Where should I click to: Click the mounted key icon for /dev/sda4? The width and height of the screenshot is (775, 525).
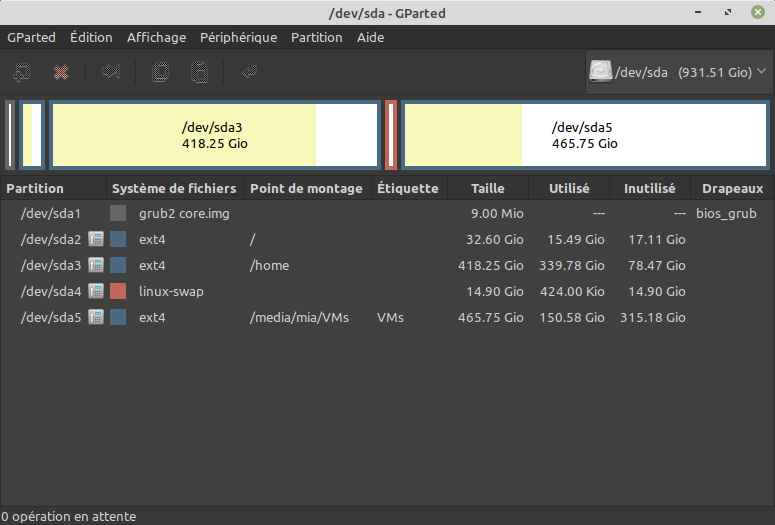[x=96, y=291]
